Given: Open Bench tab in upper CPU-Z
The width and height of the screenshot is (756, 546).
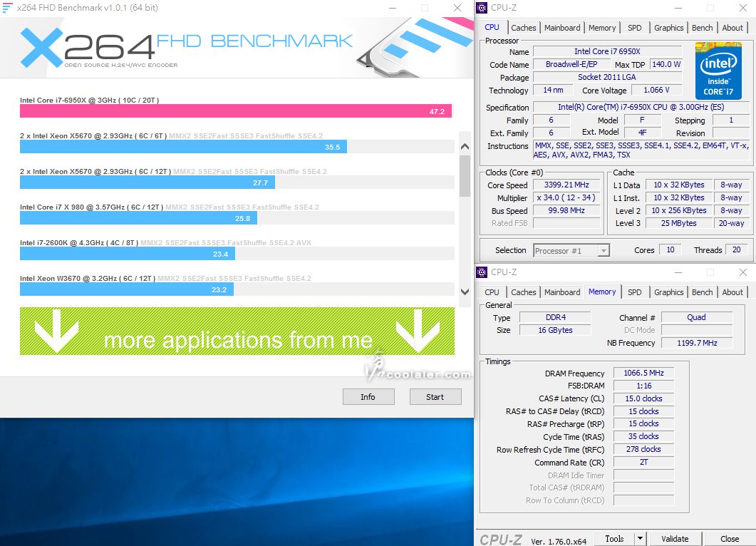Looking at the screenshot, I should click(x=702, y=28).
